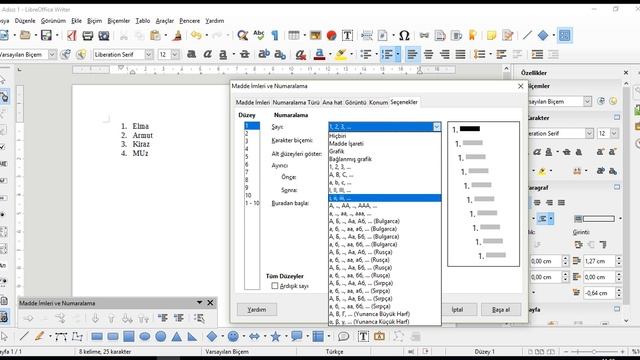Click the Export as PDF icon

coord(71,36)
